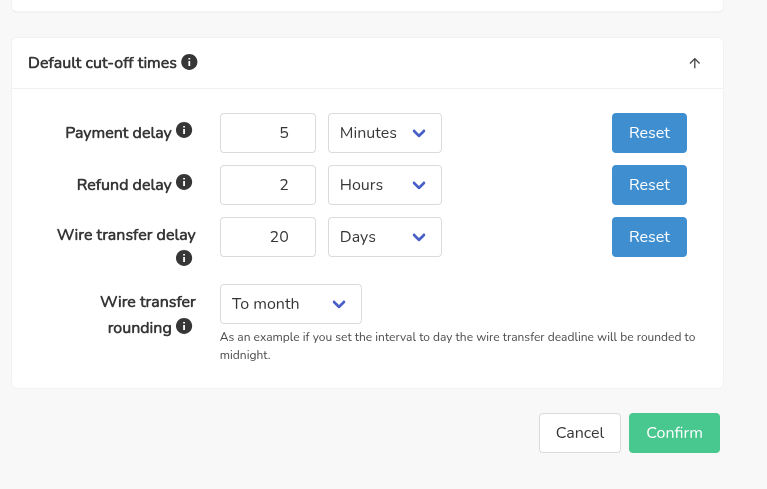Viewport: 767px width, 489px height.
Task: Click info icon beside Default cut-off times
Action: click(190, 62)
